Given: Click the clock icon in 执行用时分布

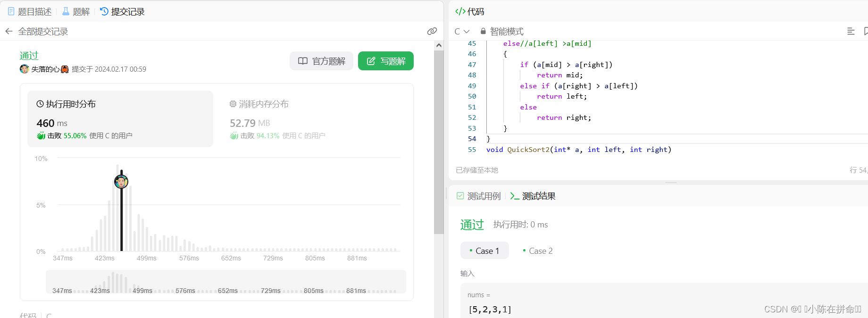Looking at the screenshot, I should 40,104.
